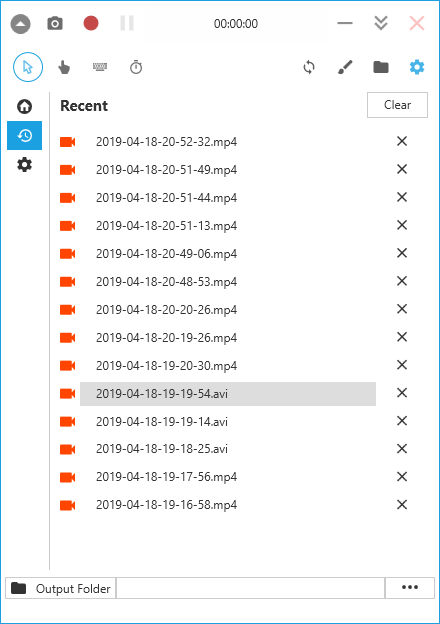Remove 2019-04-18-20-52-32.mp4 from recent list

[x=402, y=141]
